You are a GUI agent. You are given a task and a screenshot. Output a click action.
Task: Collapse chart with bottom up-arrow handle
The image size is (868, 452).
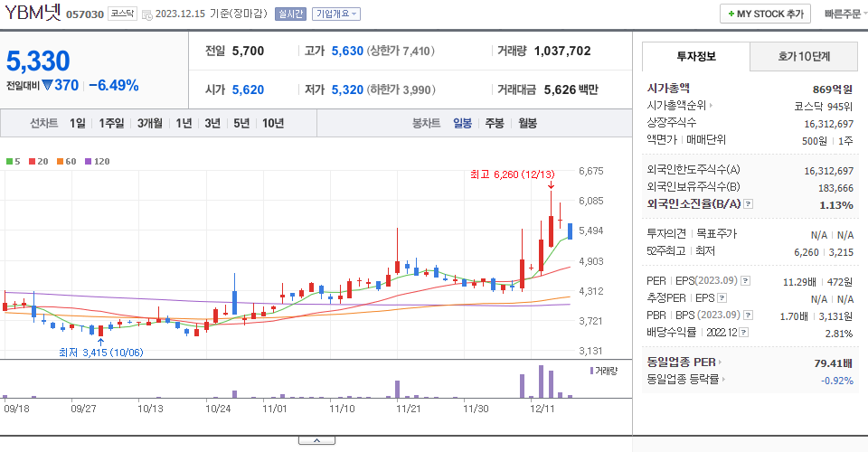(x=316, y=440)
